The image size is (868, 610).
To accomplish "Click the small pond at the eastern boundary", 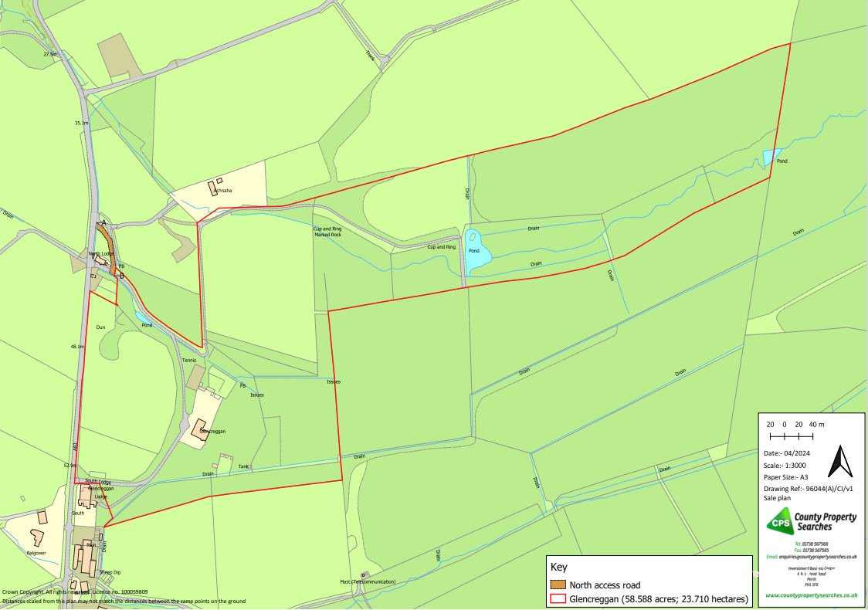I will coord(771,157).
